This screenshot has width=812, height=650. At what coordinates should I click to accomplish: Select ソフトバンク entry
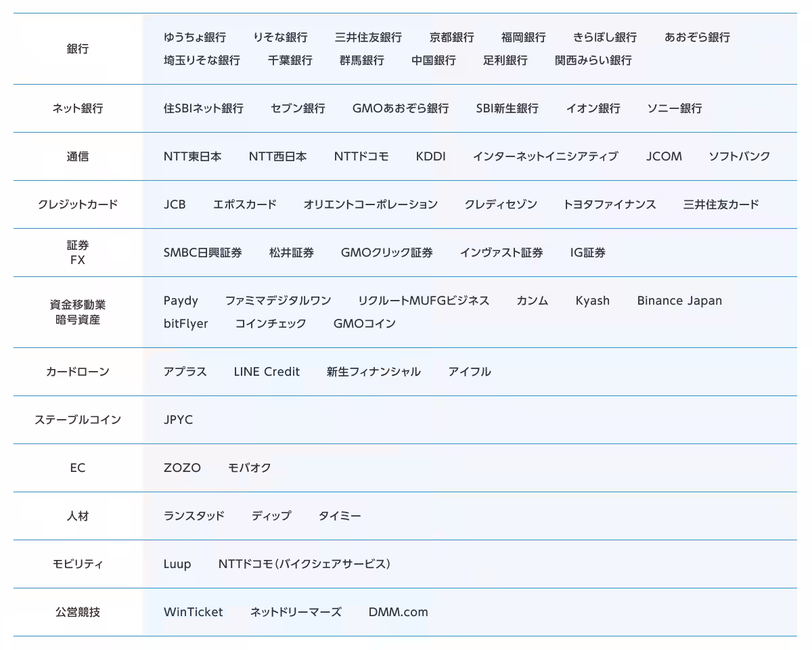(740, 156)
